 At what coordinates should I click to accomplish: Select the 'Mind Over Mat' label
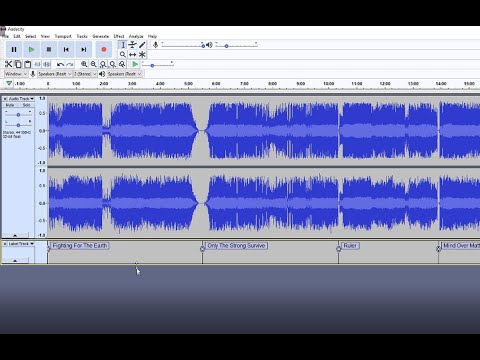tap(461, 246)
